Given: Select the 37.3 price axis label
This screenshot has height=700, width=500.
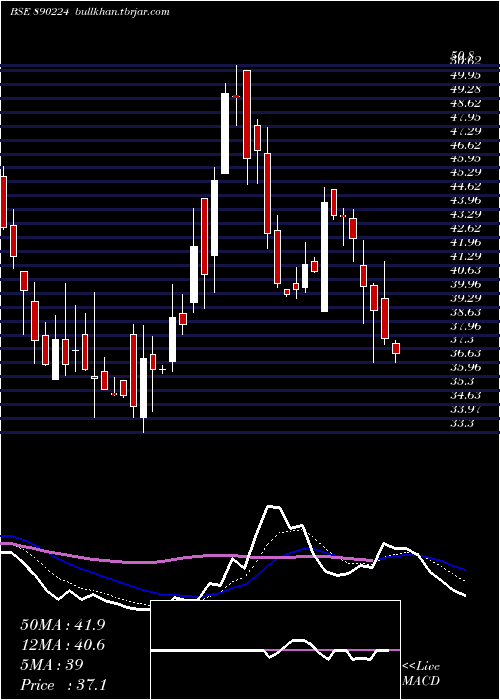Looking at the screenshot, I should point(462,340).
